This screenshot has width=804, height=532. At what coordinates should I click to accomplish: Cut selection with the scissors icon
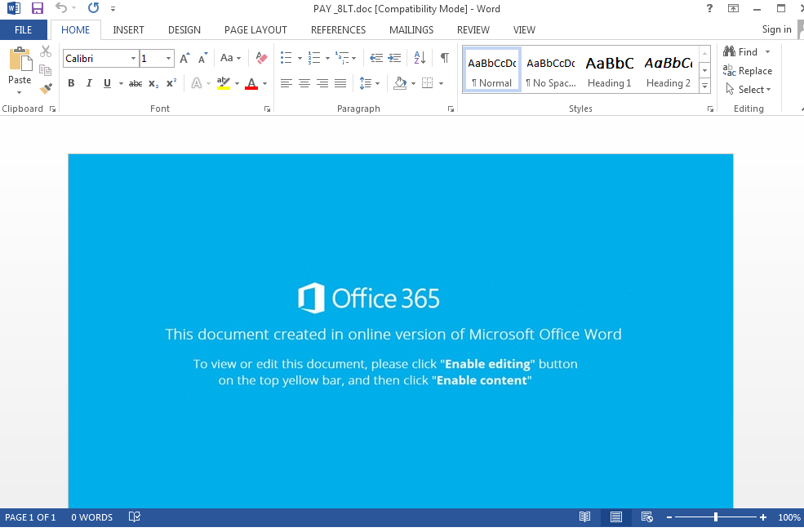46,51
